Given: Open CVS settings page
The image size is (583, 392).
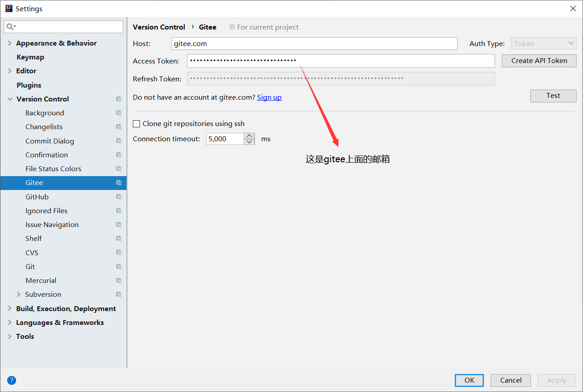Looking at the screenshot, I should 32,253.
